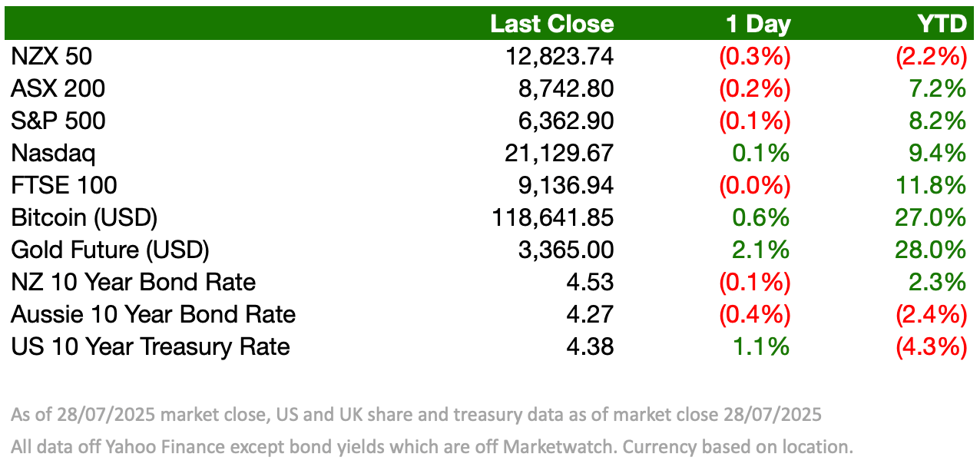Select the NZ 10 Year Bond Rate label

pyautogui.click(x=134, y=282)
